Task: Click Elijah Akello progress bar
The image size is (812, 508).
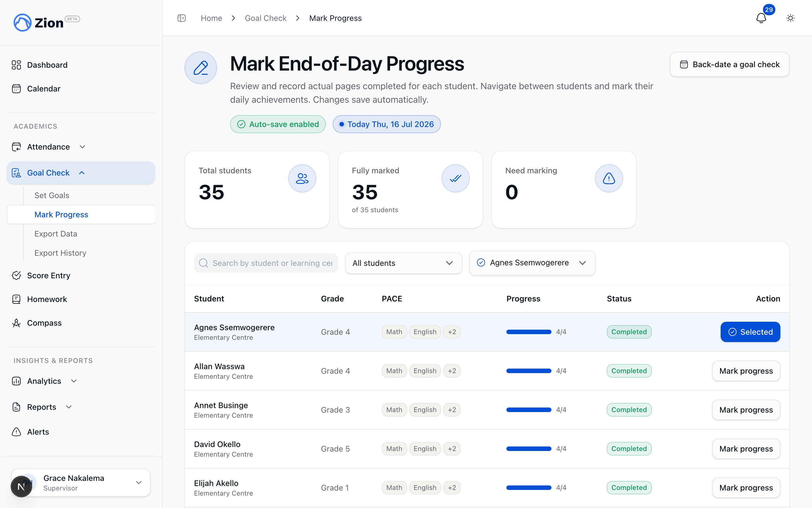Action: pos(529,488)
